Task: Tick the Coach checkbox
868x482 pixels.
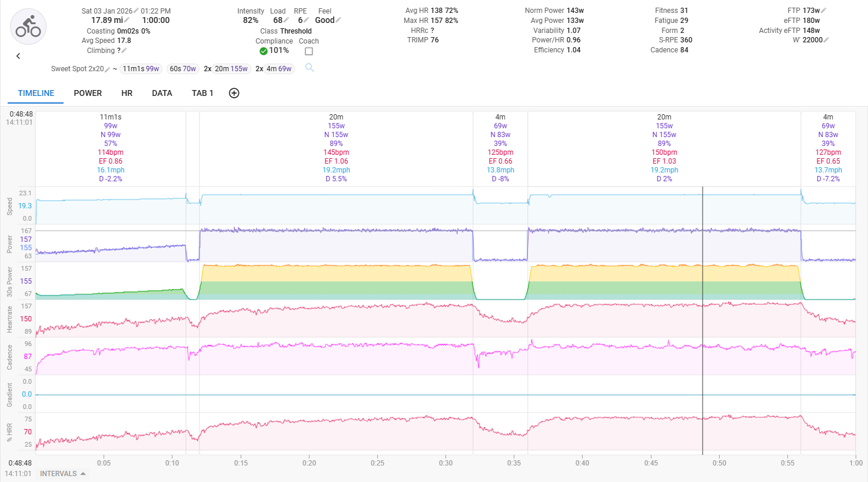Action: point(308,51)
